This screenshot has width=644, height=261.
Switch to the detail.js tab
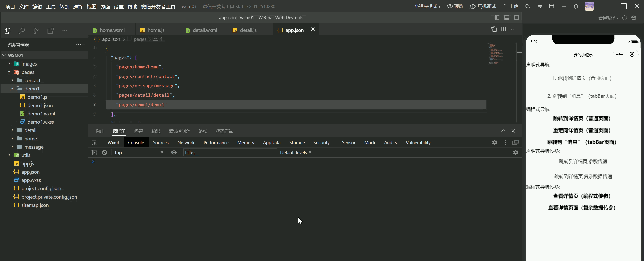tap(248, 30)
